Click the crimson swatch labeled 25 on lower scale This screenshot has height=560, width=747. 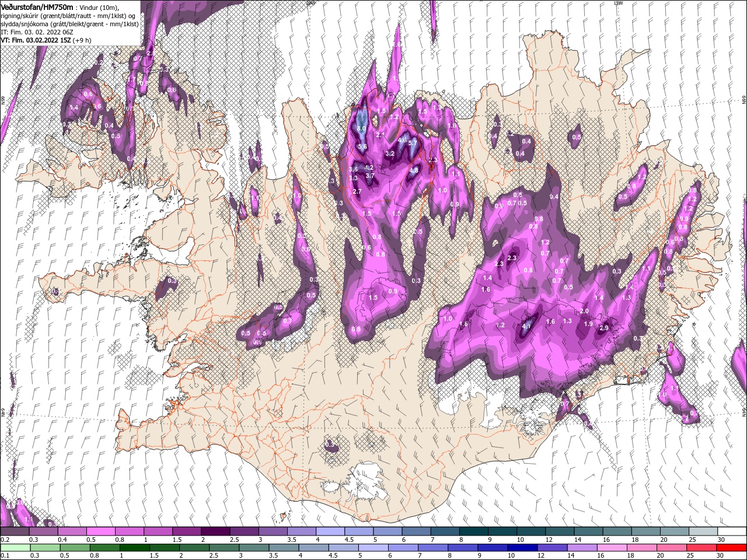(x=703, y=547)
